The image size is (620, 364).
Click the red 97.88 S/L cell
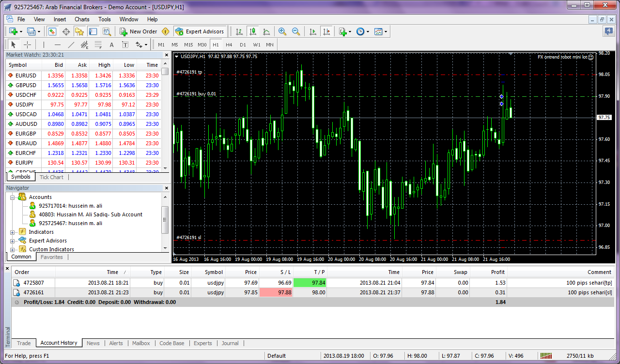[276, 292]
